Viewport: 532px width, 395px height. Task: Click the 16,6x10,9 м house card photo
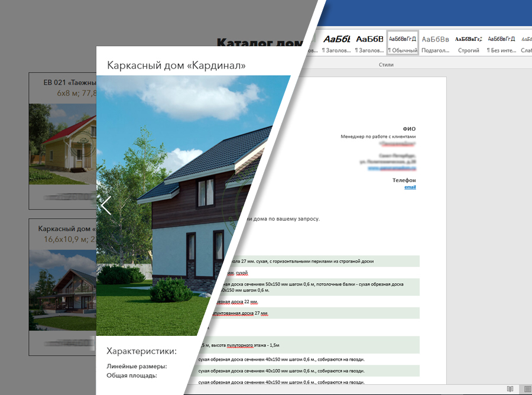[63, 290]
